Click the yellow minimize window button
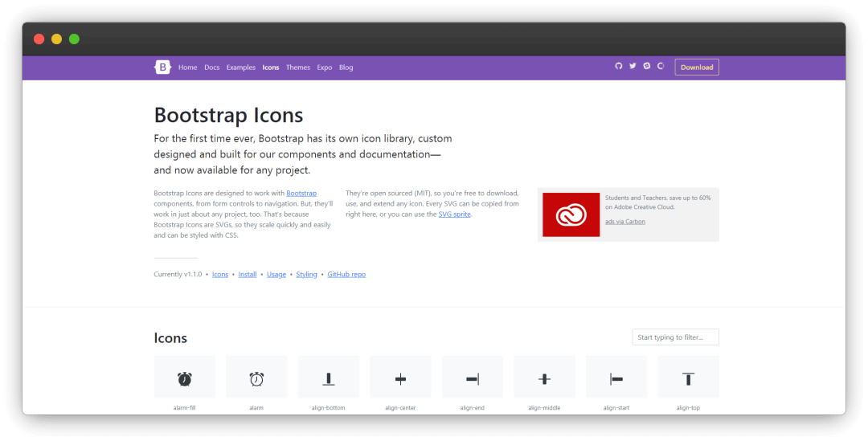868x437 pixels. pyautogui.click(x=56, y=39)
